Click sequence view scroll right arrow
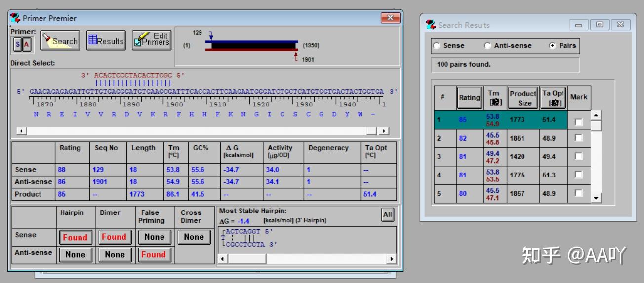 (384, 131)
